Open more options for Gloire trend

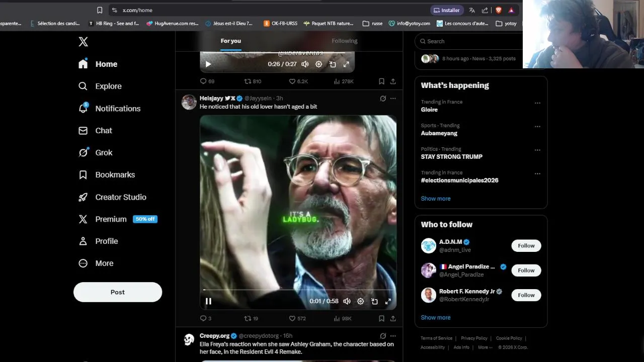pyautogui.click(x=537, y=103)
